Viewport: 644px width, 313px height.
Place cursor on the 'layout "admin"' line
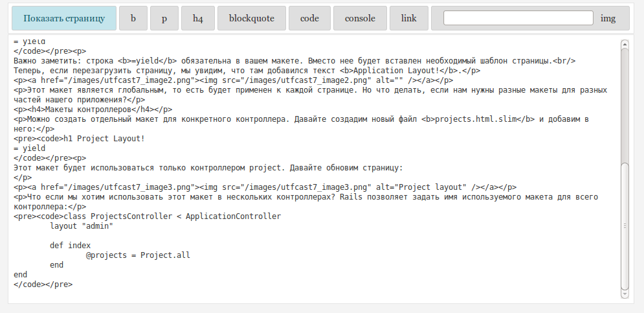pos(82,226)
